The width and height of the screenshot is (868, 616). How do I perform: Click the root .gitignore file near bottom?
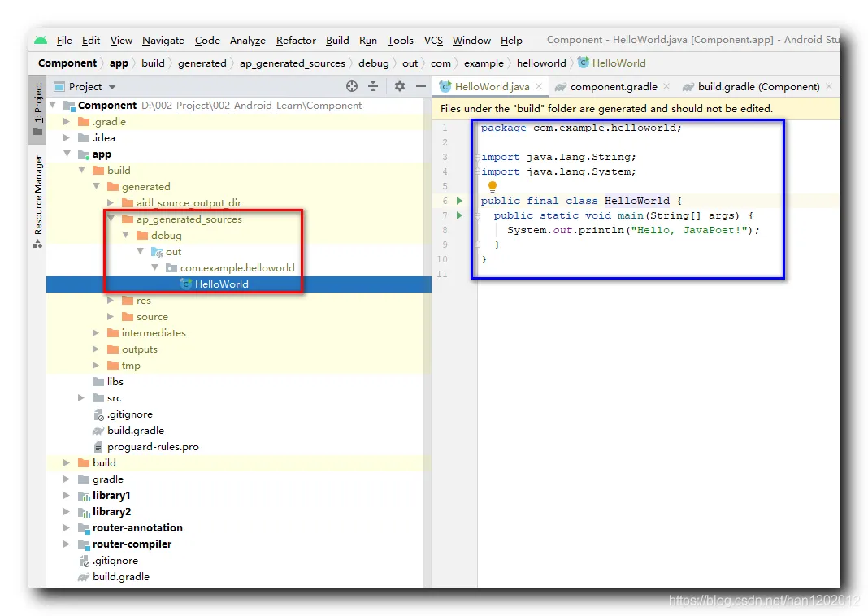pos(115,561)
